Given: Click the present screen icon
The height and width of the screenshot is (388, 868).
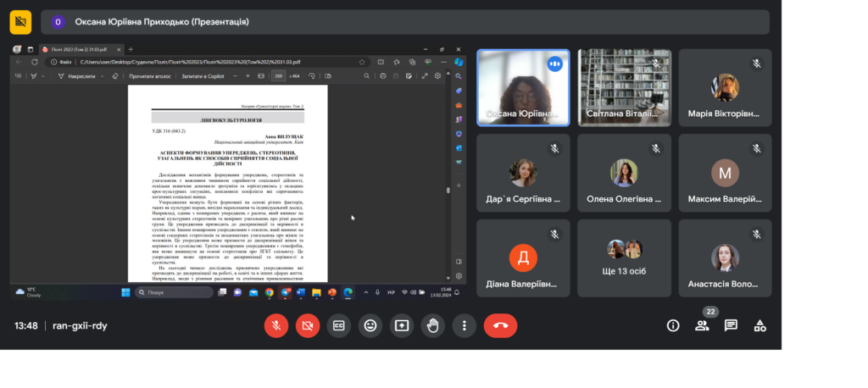Looking at the screenshot, I should (402, 325).
